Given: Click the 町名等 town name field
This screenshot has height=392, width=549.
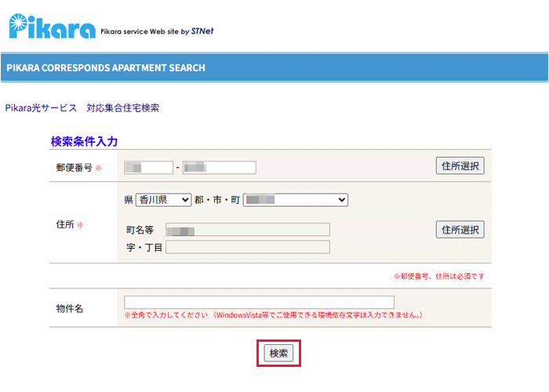Looking at the screenshot, I should (x=248, y=230).
